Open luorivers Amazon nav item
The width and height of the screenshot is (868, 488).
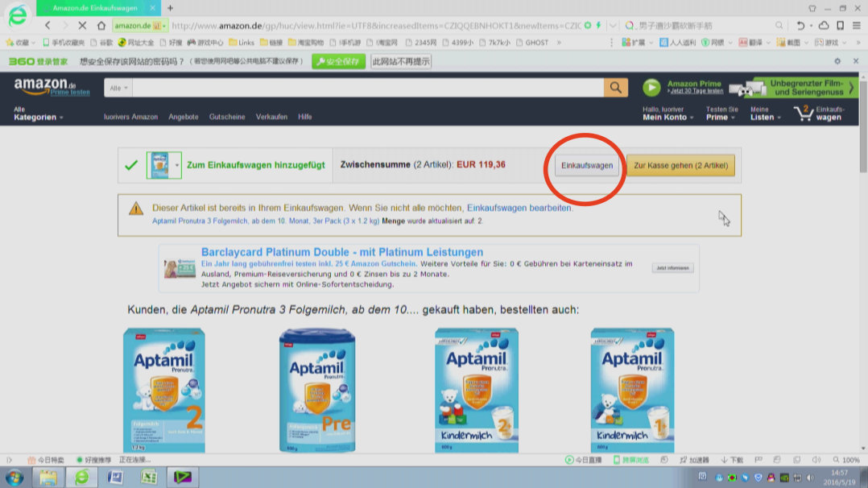point(130,117)
